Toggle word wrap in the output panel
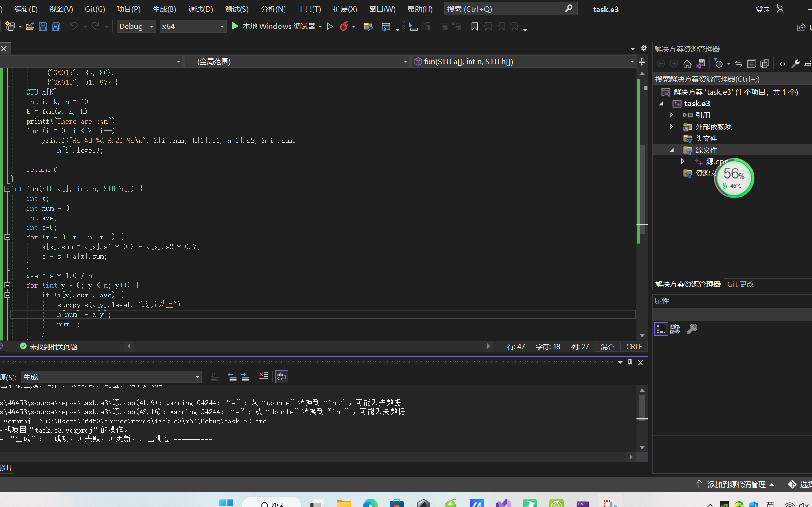The image size is (812, 507). pyautogui.click(x=282, y=377)
